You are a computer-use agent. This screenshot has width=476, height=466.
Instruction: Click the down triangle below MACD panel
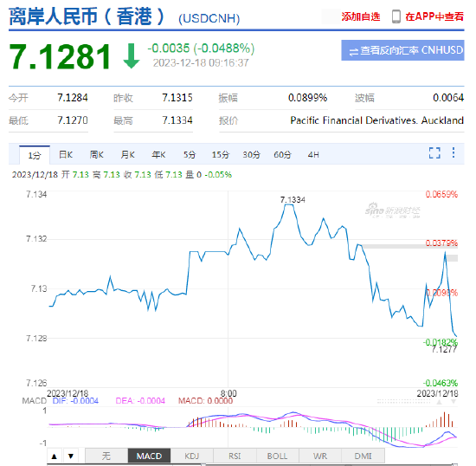pyautogui.click(x=71, y=456)
